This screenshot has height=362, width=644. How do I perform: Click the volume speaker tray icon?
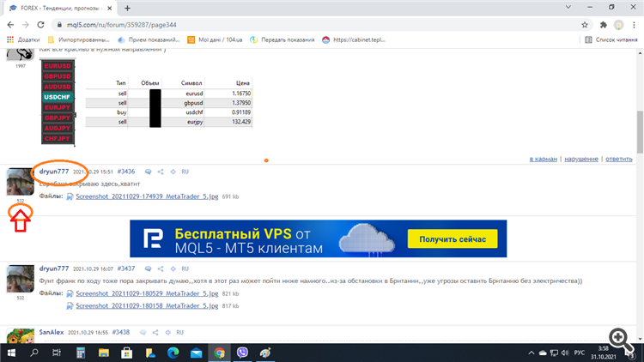point(565,353)
